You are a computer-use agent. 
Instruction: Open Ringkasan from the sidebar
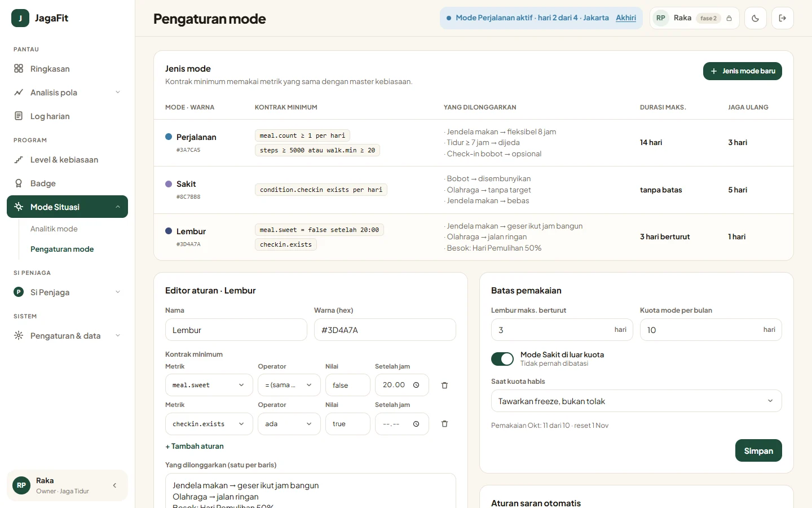coord(67,69)
